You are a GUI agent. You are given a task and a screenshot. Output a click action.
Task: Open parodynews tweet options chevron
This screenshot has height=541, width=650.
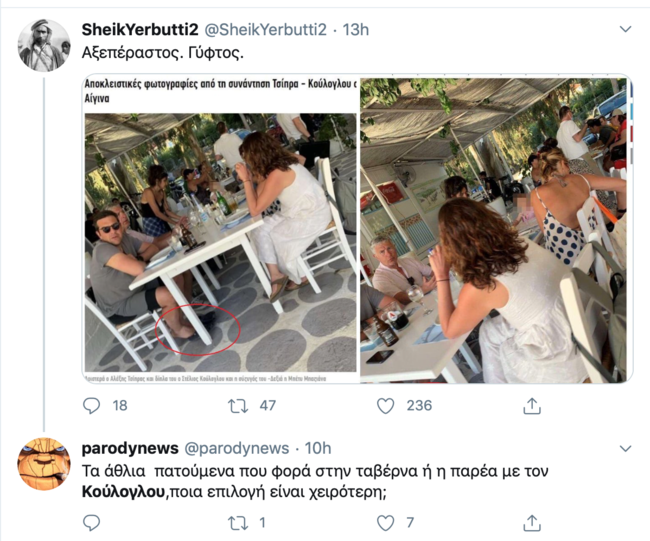626,448
